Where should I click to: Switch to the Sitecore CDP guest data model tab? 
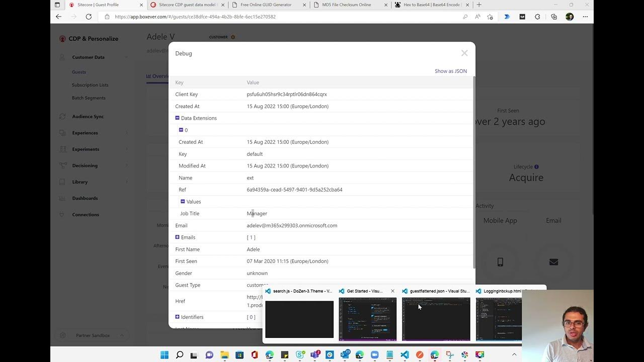(187, 5)
